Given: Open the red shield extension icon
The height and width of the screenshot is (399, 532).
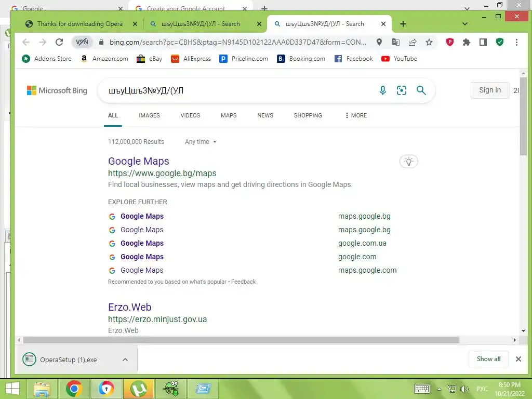Looking at the screenshot, I should coord(449,42).
